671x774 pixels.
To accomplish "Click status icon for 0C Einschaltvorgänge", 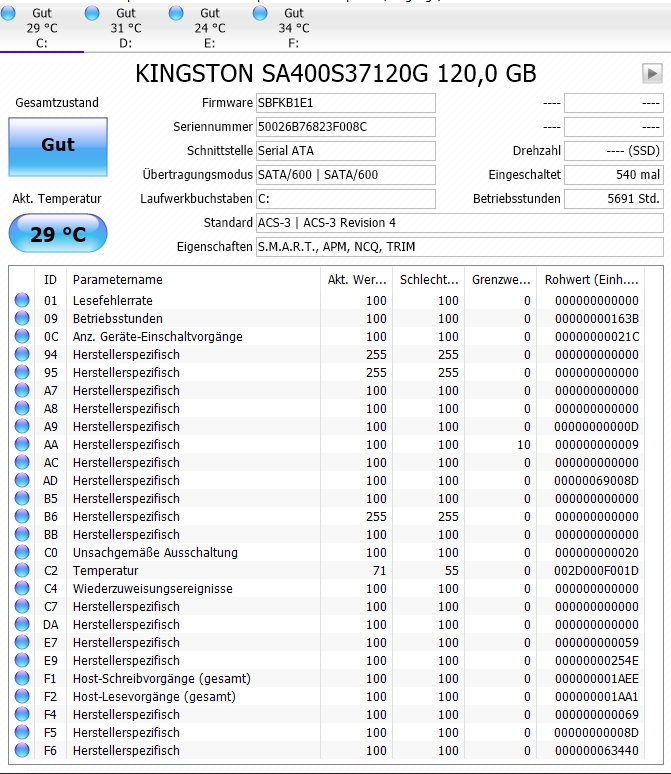I will 22,336.
